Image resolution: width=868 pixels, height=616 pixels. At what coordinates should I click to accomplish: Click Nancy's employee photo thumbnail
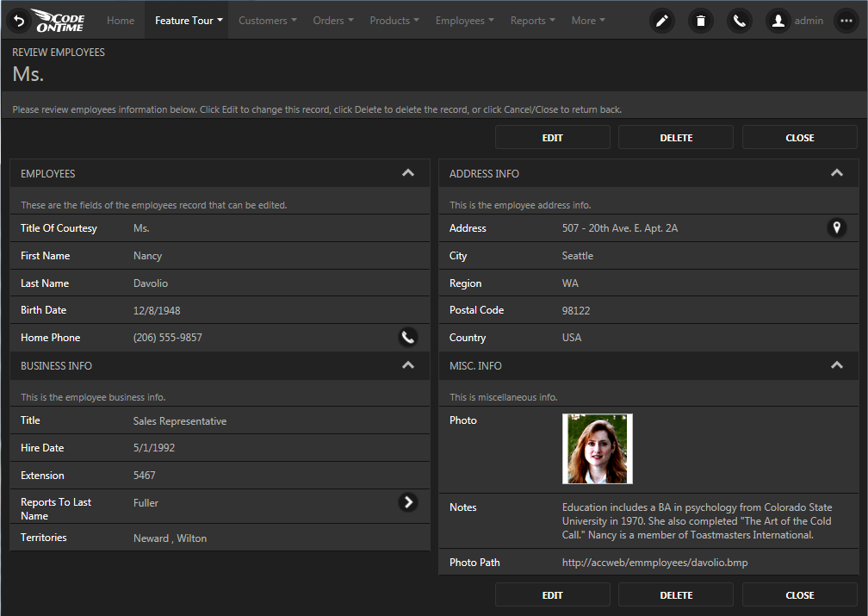point(597,449)
